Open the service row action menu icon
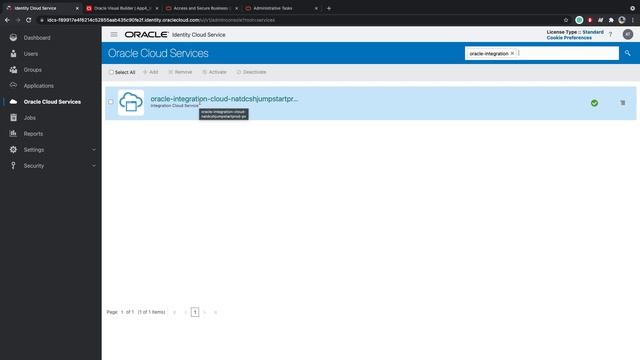Image resolution: width=640 pixels, height=360 pixels. pos(622,103)
